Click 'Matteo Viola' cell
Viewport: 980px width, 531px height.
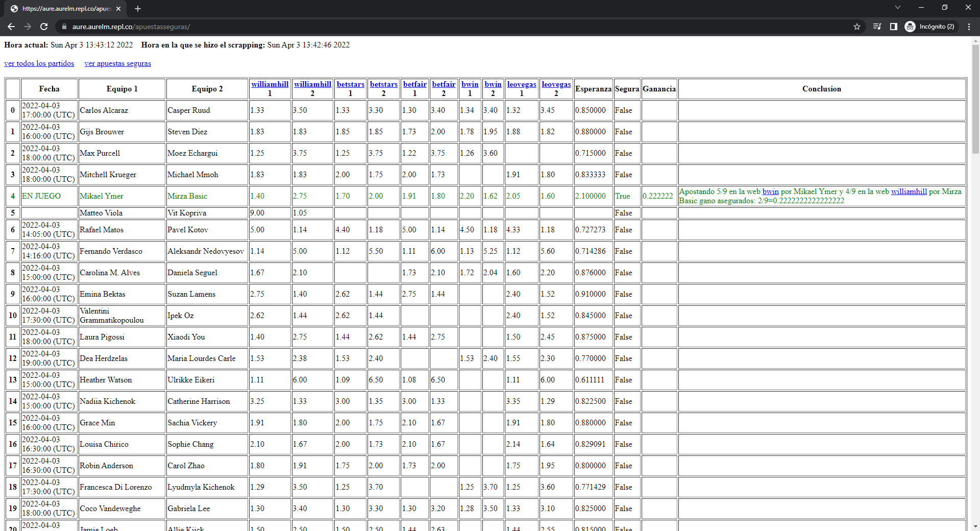click(122, 213)
